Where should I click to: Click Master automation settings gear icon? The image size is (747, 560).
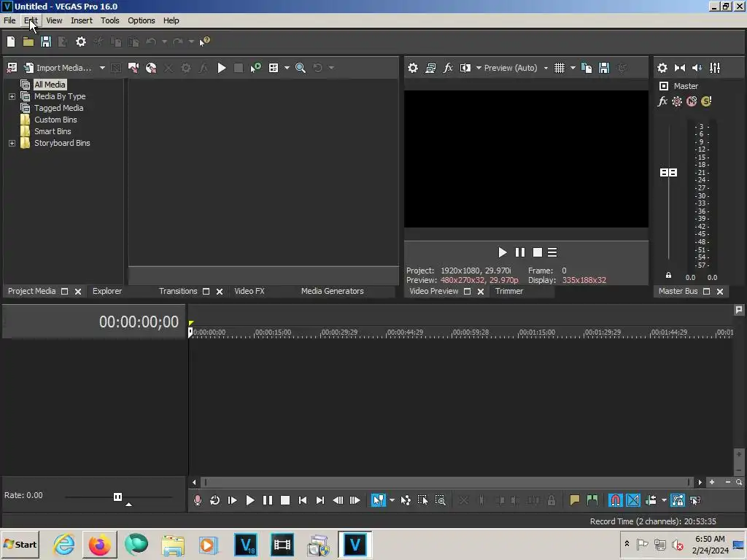coord(677,101)
